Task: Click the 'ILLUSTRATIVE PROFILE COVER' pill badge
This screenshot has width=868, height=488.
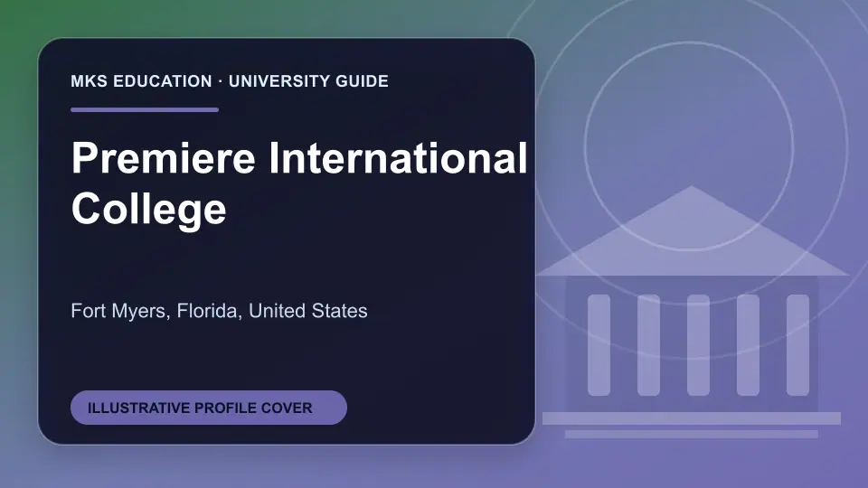Action: pos(209,408)
